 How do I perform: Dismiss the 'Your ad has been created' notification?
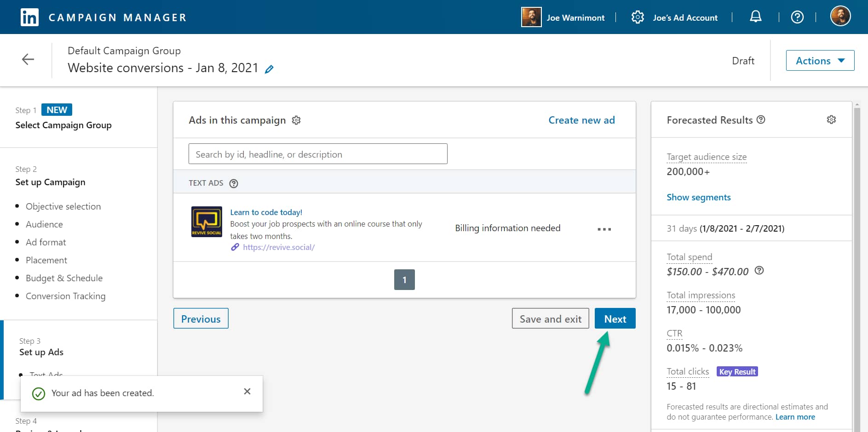coord(247,391)
